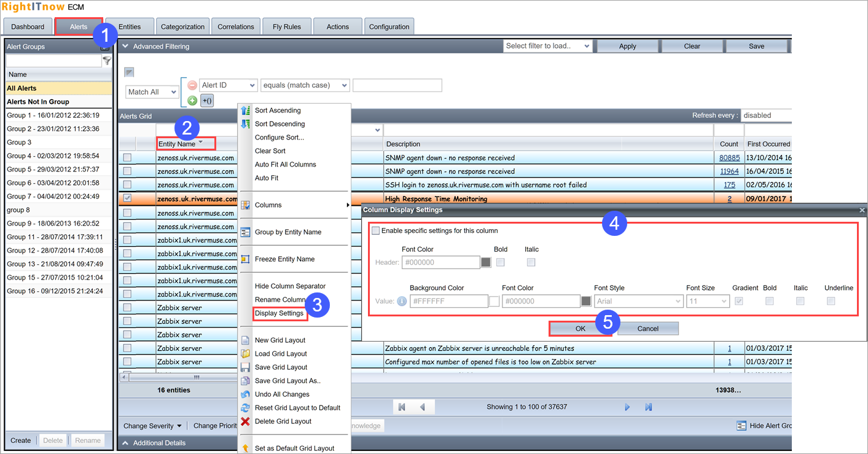Screen dimensions: 868x454
Task: Click the Create alert group button
Action: 21,440
